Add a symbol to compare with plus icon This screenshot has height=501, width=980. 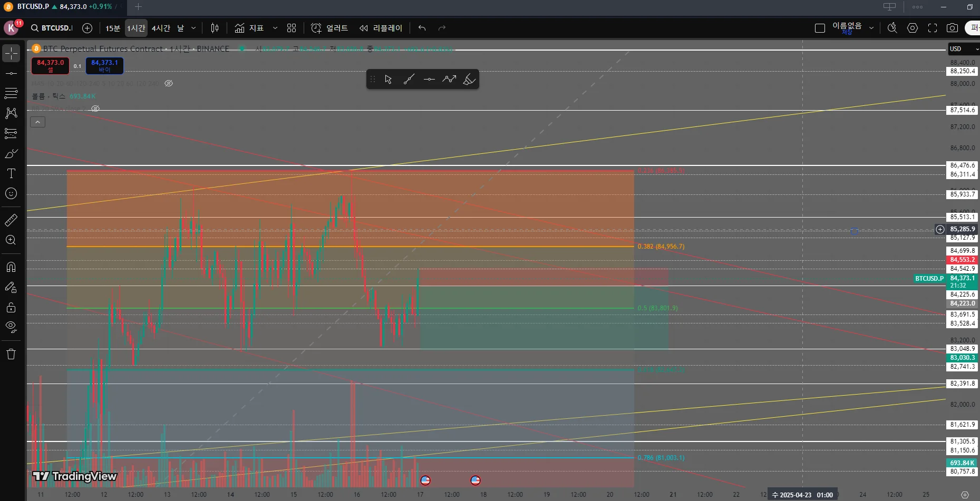(x=88, y=28)
